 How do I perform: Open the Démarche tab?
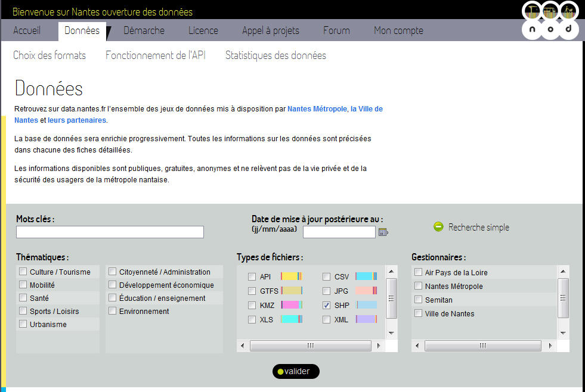point(144,30)
